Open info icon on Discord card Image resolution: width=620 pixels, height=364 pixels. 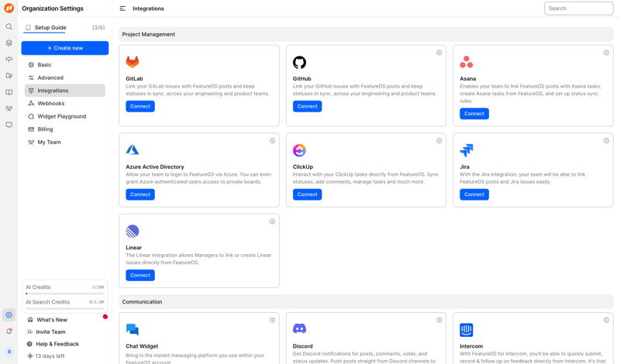[439, 320]
